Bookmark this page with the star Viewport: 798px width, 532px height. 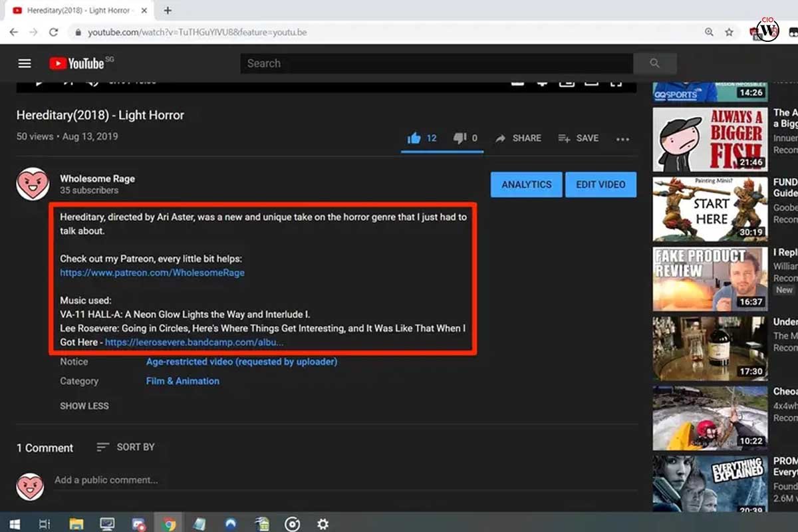pos(729,32)
